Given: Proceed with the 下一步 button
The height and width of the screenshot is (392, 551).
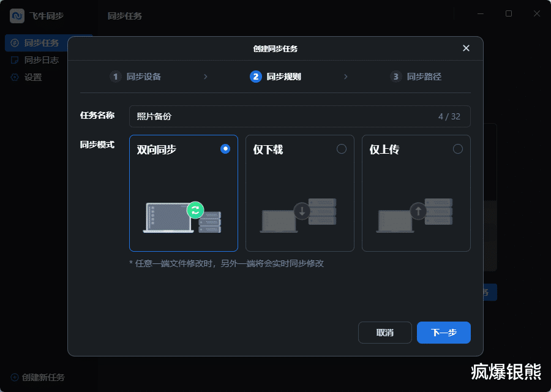Looking at the screenshot, I should [x=444, y=333].
